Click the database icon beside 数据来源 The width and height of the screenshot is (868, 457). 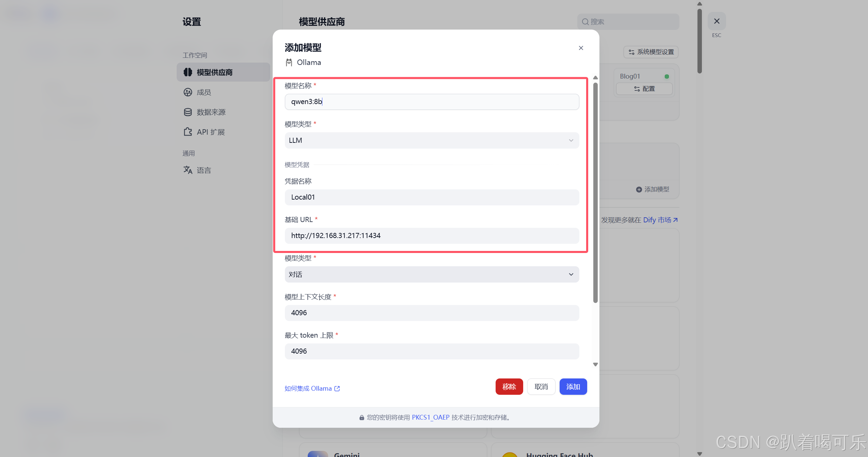188,112
